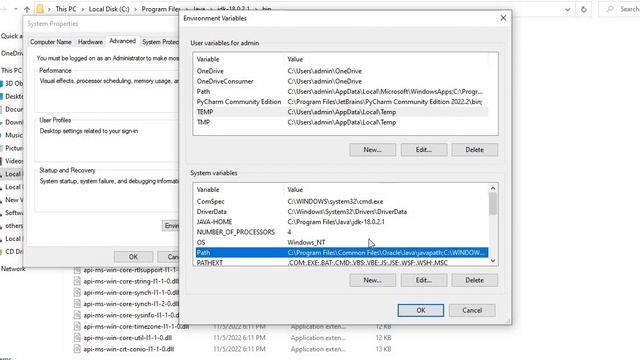Open This PC in navigation pane
Viewport: 640px width, 360px height.
(x=11, y=70)
